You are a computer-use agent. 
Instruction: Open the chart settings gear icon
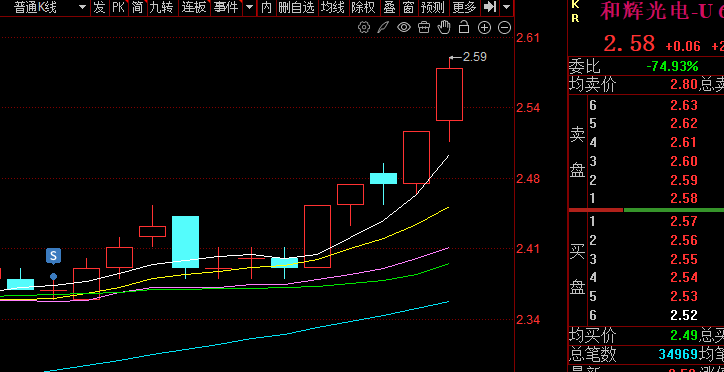364,28
